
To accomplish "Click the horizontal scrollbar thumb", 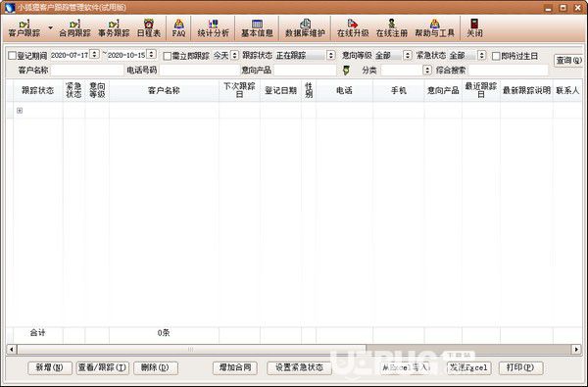I will (x=191, y=350).
